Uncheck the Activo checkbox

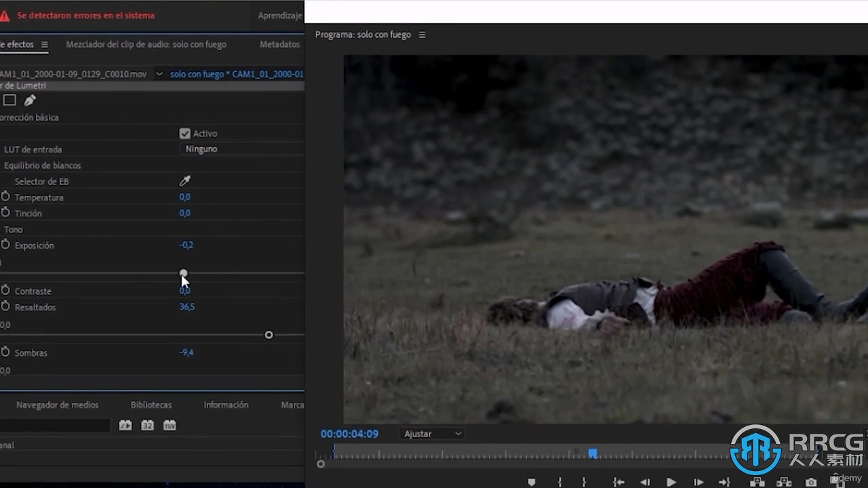[184, 134]
